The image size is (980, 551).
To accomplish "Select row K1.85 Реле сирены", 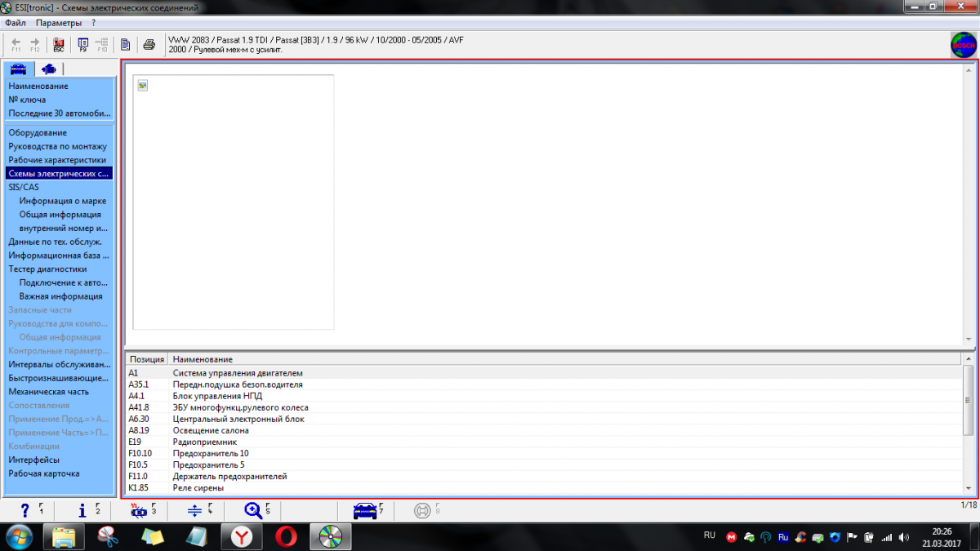I will pyautogui.click(x=544, y=487).
